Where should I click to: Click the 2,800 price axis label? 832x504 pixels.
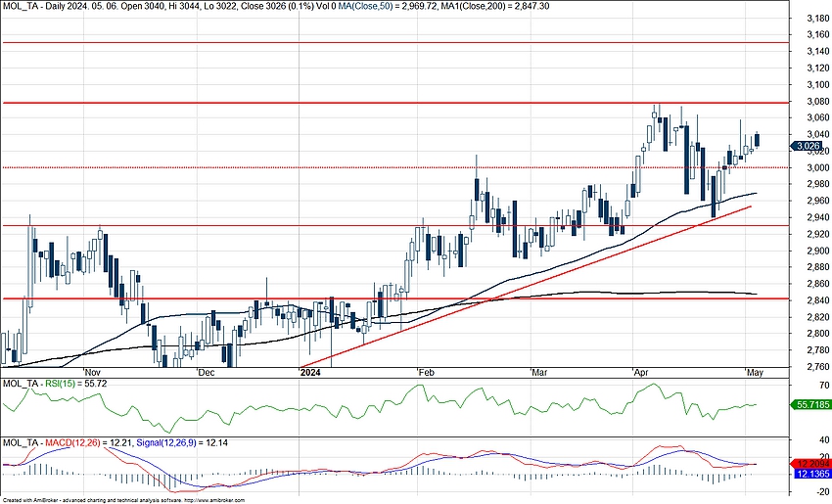point(817,334)
